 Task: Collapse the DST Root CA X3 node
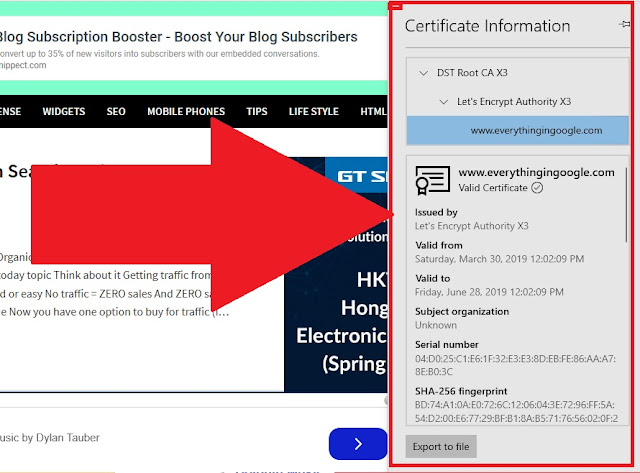pos(424,73)
